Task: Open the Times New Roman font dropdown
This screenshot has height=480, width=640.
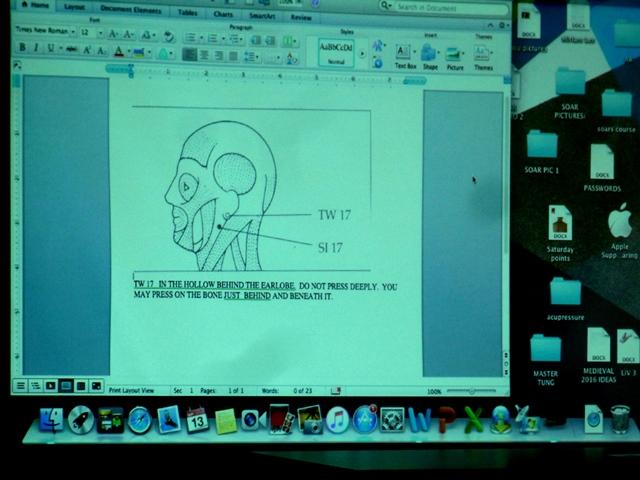Action: tap(44, 32)
